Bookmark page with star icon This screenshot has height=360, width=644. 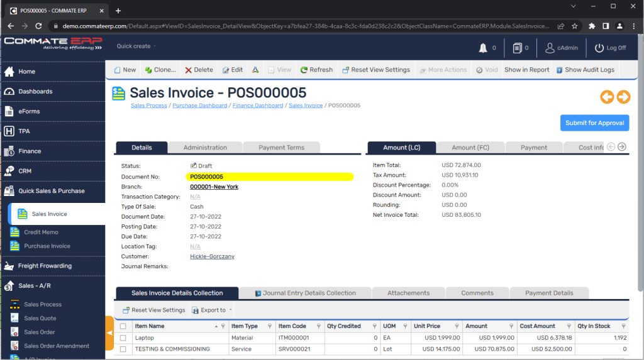tap(575, 26)
